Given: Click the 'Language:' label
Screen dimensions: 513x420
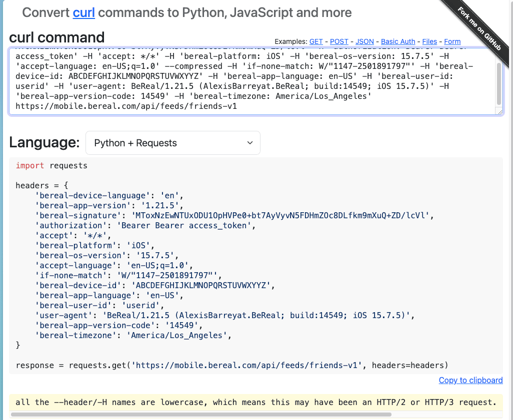Looking at the screenshot, I should [x=44, y=142].
